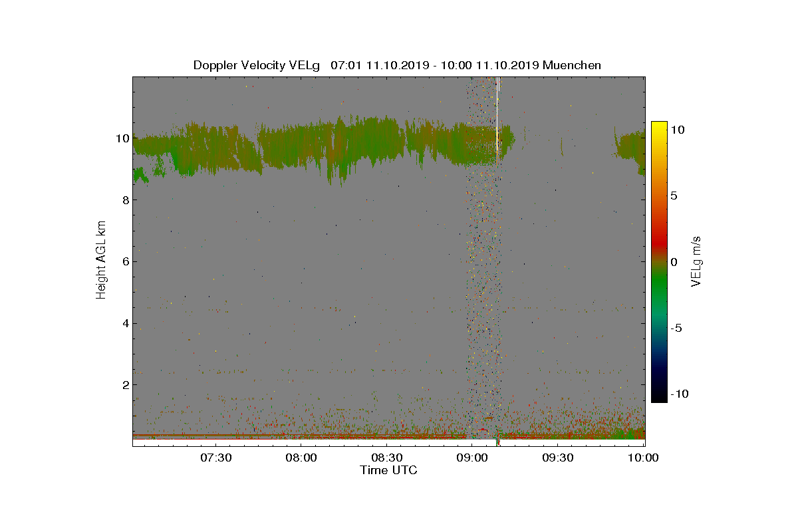This screenshot has width=798, height=532.
Task: Click the colorbar label '-10'
Action: (678, 394)
